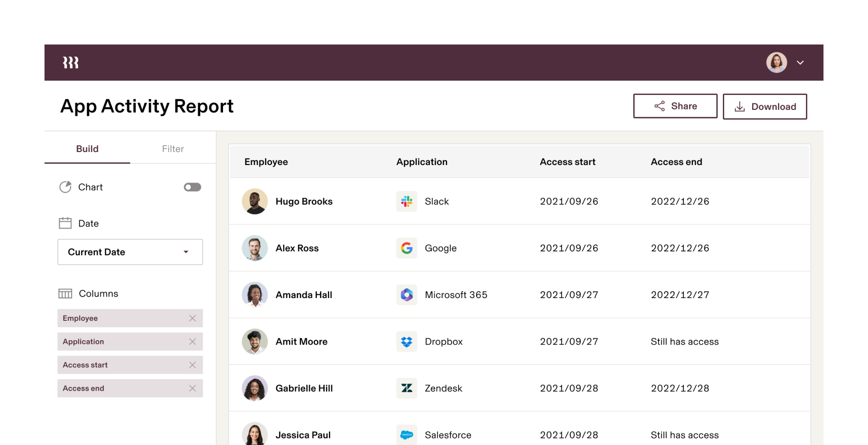Select the Access end chip label

coord(83,388)
